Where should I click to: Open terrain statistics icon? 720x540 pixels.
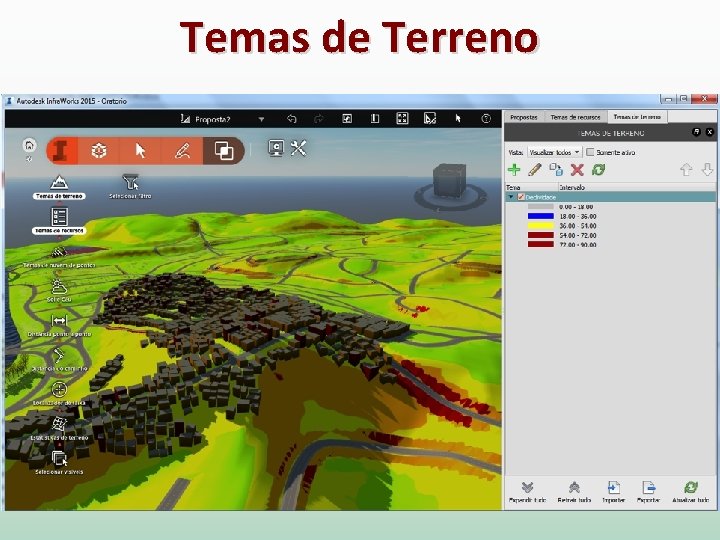click(x=59, y=424)
